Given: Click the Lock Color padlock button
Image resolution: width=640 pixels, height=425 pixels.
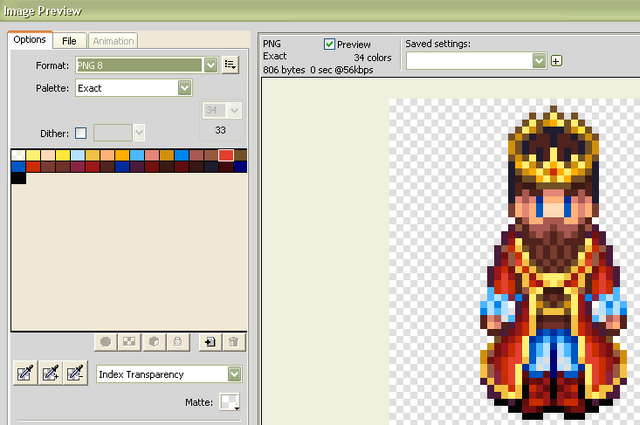Looking at the screenshot, I should click(178, 342).
